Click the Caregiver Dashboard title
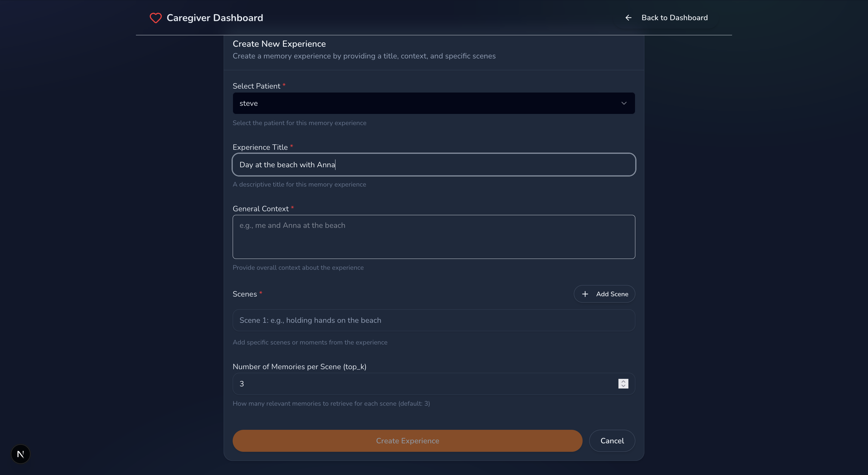Screen dimensions: 868x475 point(215,18)
